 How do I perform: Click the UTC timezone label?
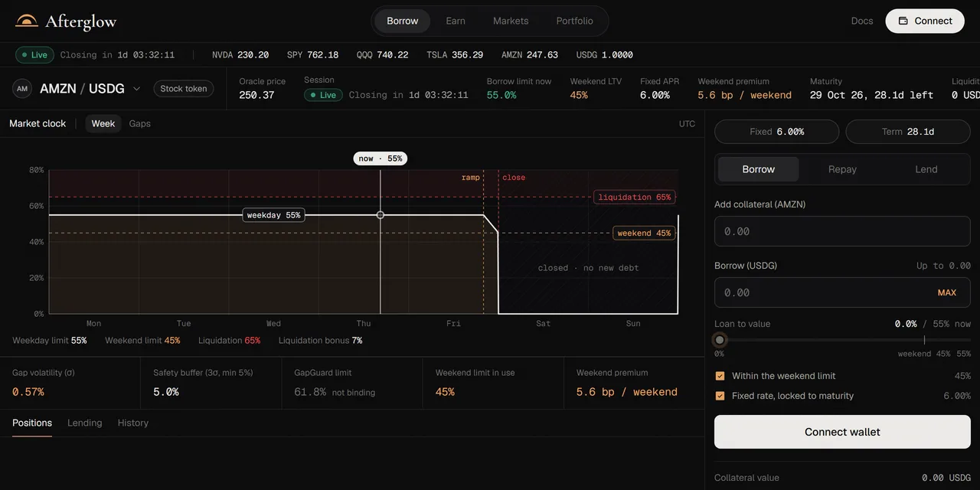click(687, 124)
